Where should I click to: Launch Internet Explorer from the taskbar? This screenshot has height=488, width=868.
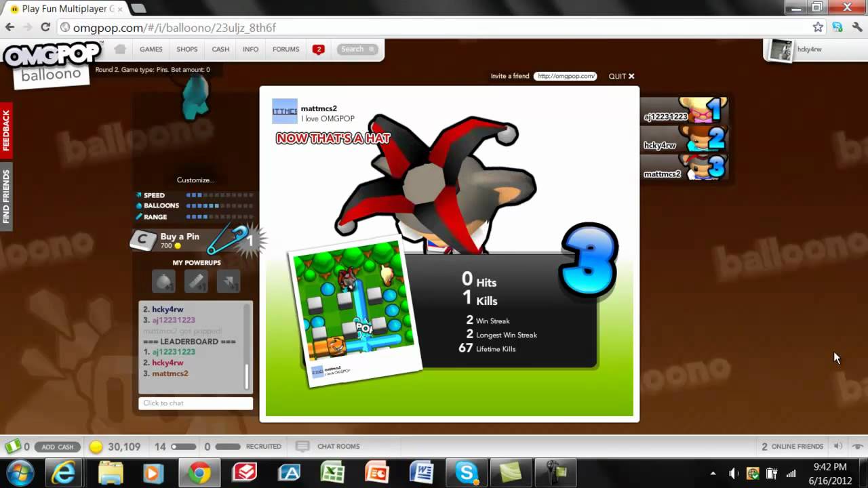(x=64, y=472)
